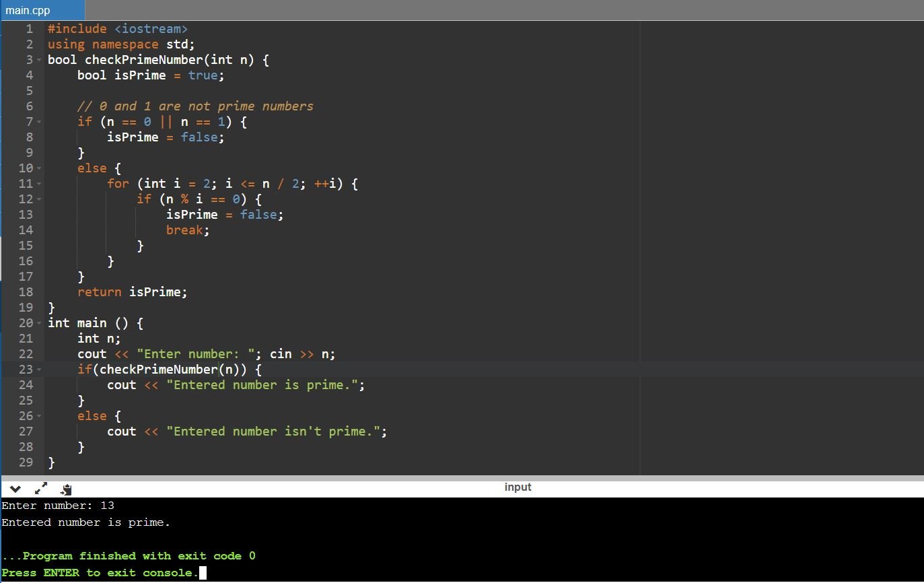Fold the for loop at line 11
The image size is (924, 583).
(x=39, y=184)
